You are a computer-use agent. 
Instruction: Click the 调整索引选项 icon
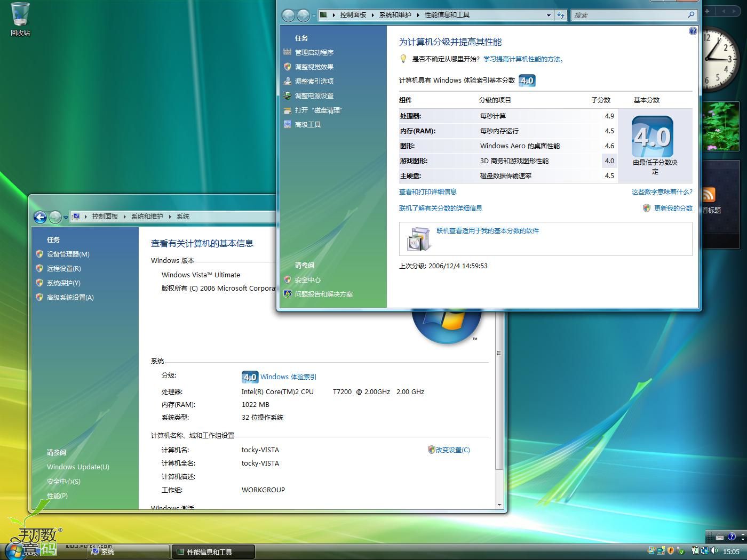coord(288,81)
